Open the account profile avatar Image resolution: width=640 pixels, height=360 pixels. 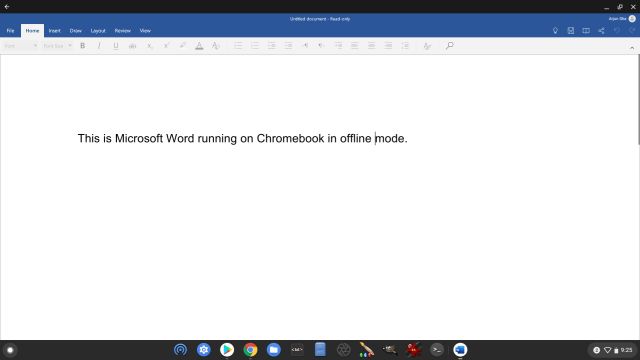point(632,19)
